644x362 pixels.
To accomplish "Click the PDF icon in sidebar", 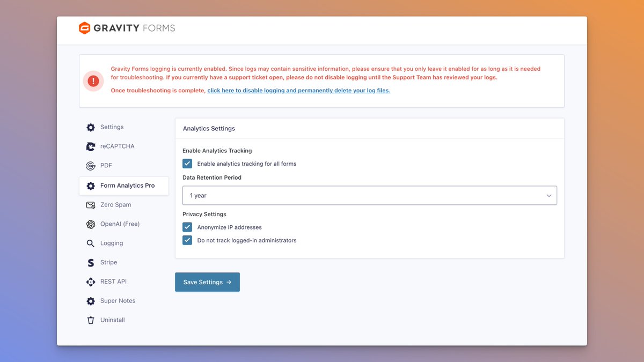I will [x=91, y=166].
